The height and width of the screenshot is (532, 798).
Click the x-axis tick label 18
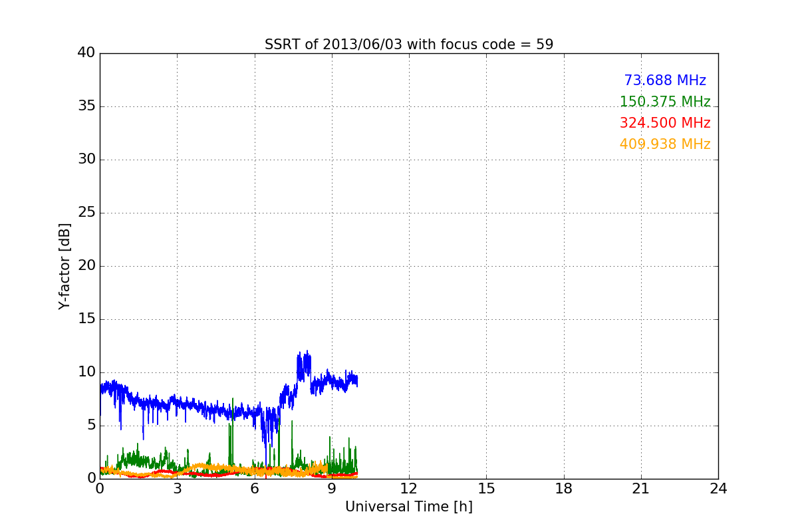pos(564,488)
